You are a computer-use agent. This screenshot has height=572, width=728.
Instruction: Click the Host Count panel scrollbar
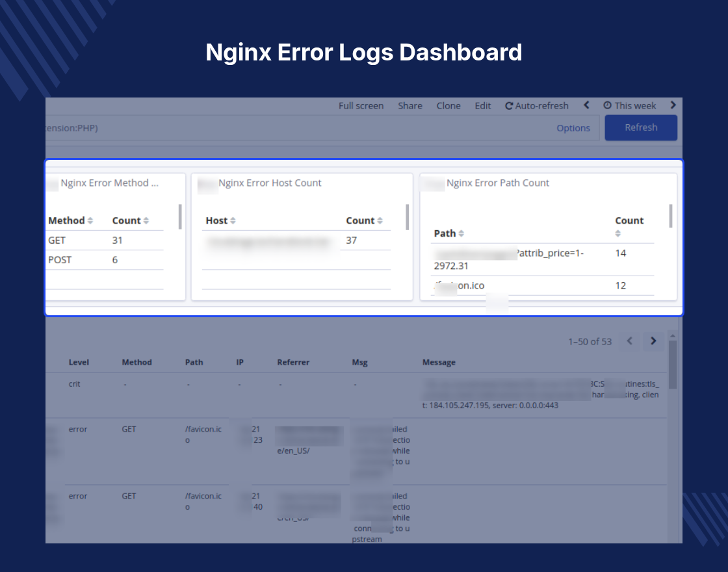click(407, 216)
